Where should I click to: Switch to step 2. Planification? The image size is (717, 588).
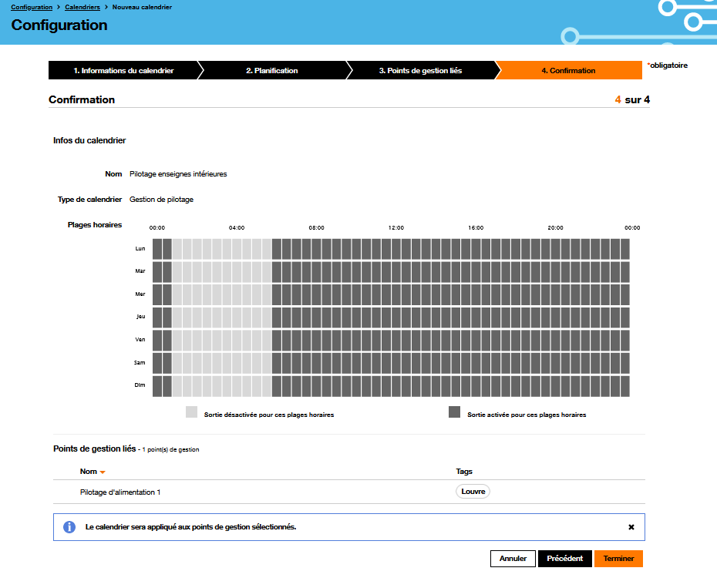click(x=274, y=70)
